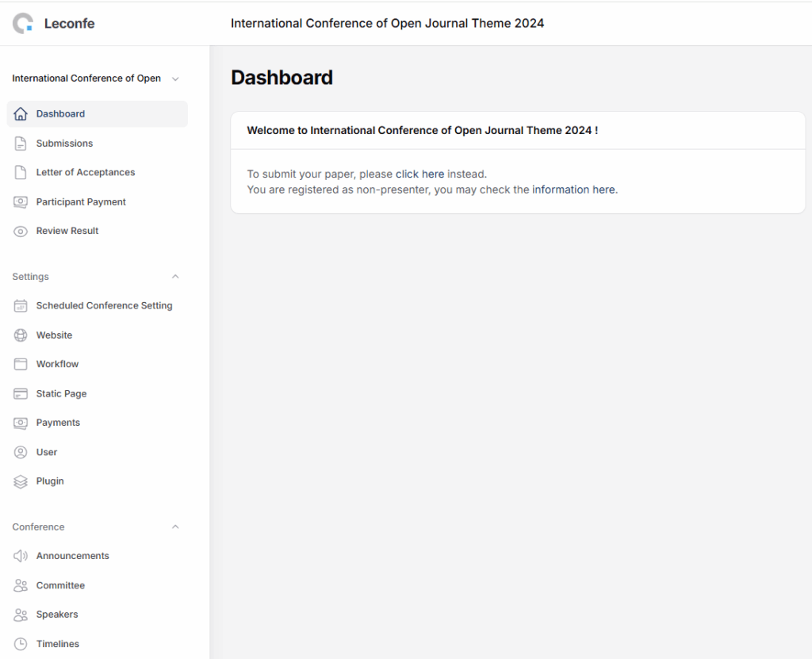Go to Participant Payment page
Viewport: 812px width, 659px height.
(x=81, y=202)
